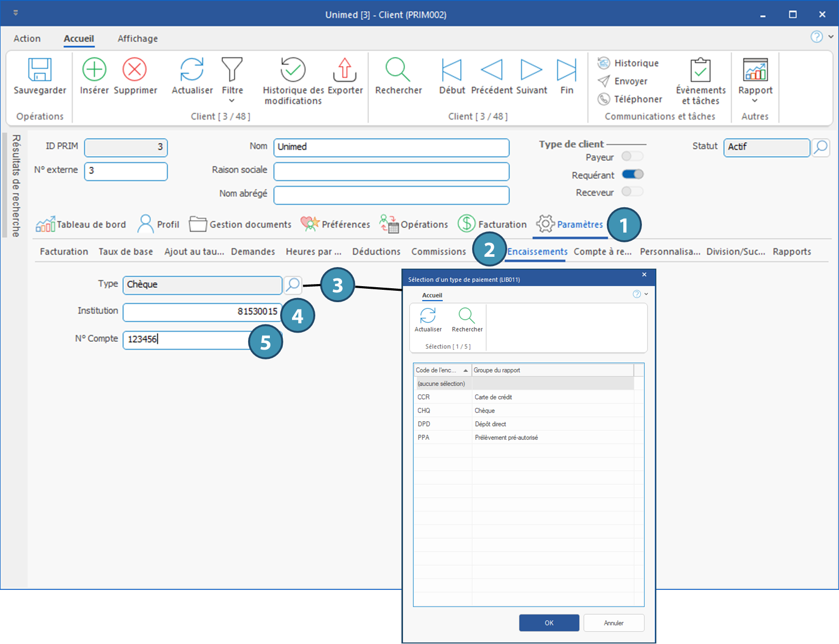This screenshot has width=839, height=644.
Task: Confirm selection with the OK button
Action: click(548, 623)
